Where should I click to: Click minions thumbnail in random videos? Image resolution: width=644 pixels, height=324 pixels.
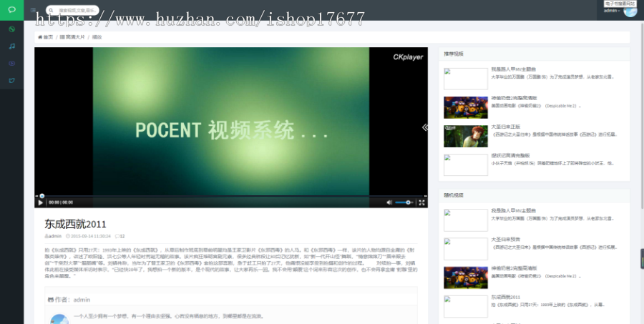point(466,278)
